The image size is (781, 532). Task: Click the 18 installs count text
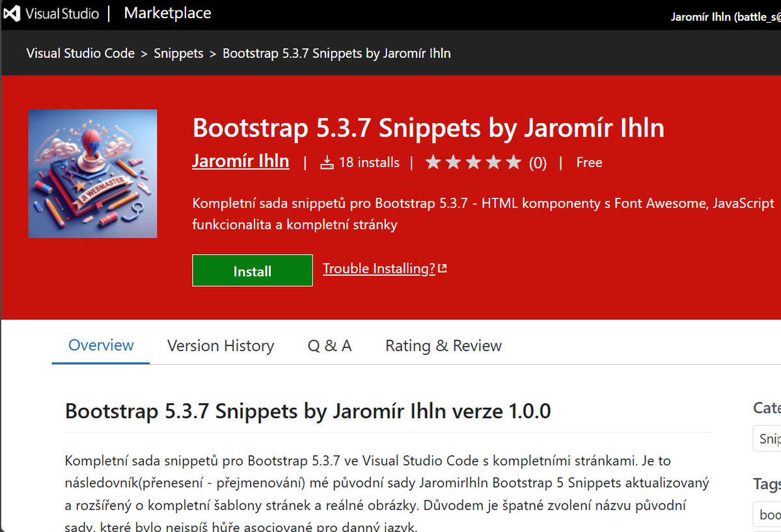369,163
